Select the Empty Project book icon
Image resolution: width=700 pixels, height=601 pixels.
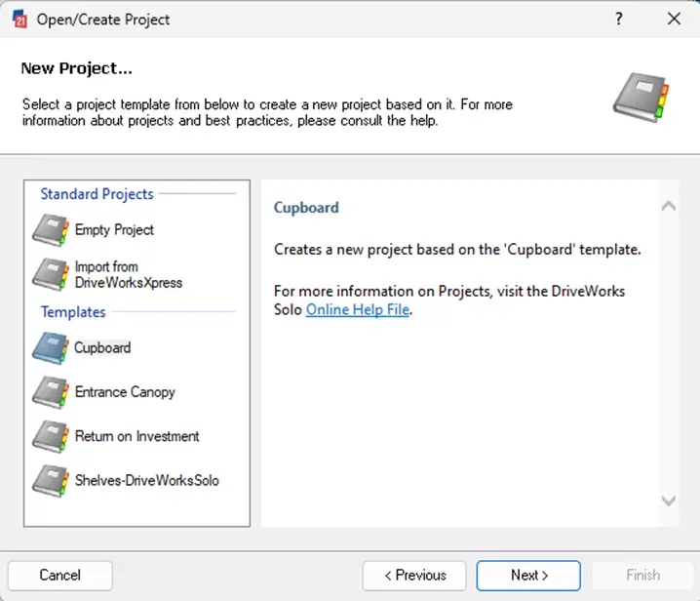pos(51,230)
